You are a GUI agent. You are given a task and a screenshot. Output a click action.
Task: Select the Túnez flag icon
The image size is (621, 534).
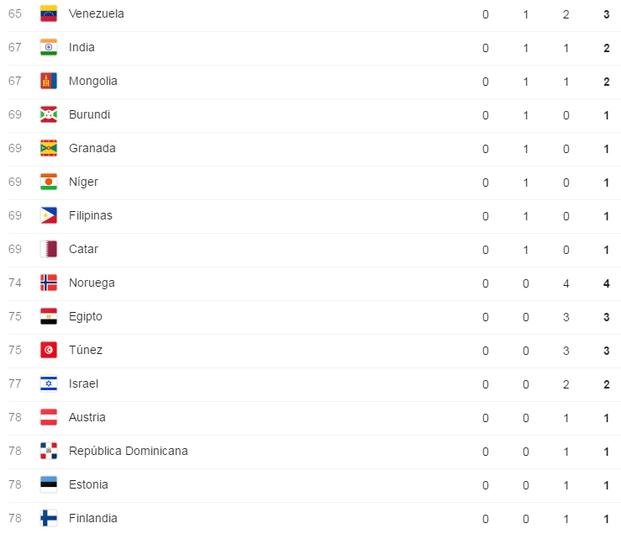(x=49, y=350)
